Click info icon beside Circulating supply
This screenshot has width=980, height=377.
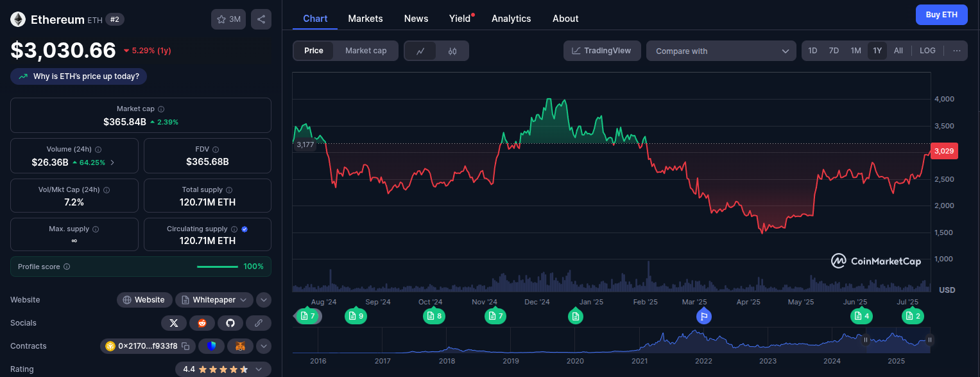tap(234, 229)
